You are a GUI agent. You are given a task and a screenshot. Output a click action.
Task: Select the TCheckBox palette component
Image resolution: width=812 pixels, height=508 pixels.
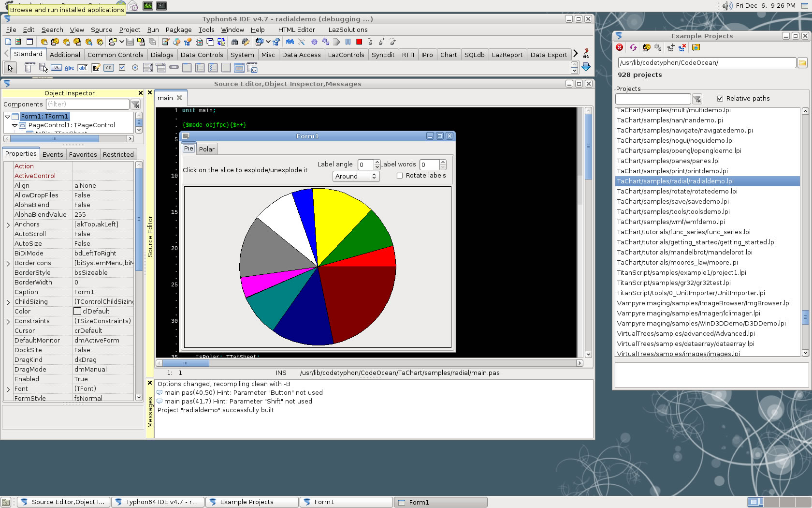coord(122,68)
